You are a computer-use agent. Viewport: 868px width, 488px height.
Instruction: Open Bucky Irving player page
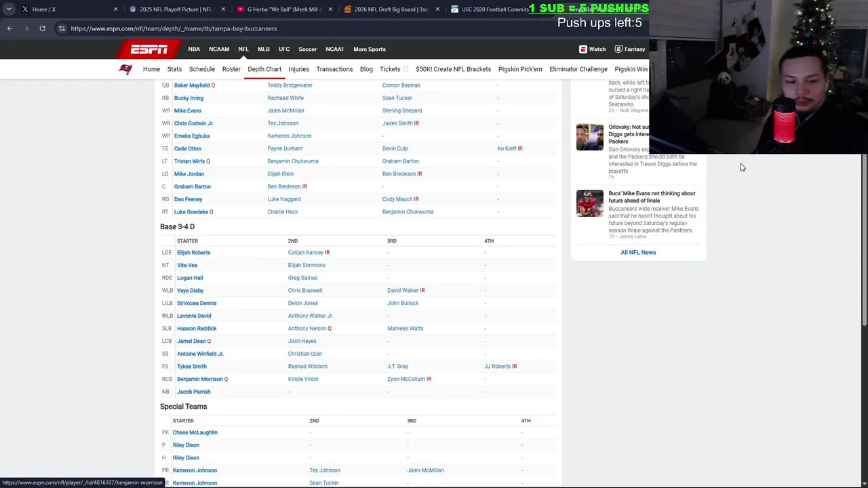click(189, 98)
